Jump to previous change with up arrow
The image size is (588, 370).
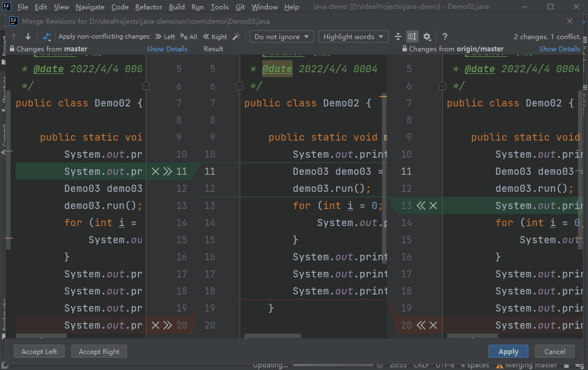(x=14, y=36)
